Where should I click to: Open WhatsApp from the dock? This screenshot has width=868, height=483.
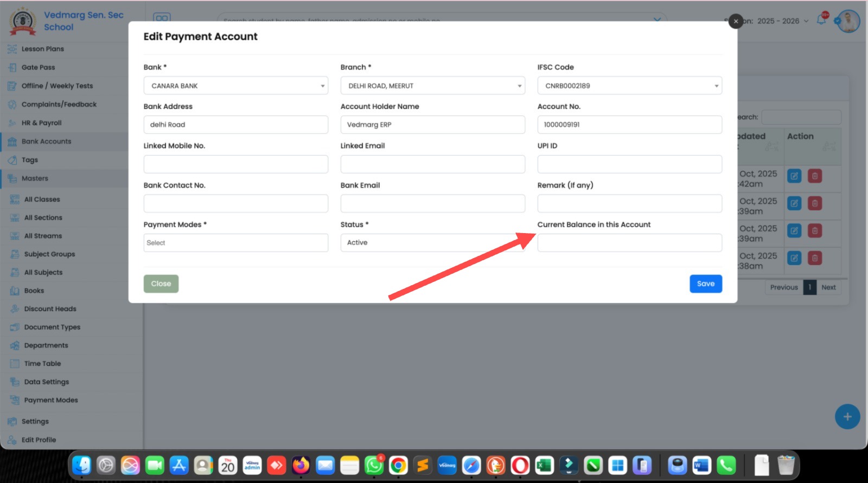point(374,465)
